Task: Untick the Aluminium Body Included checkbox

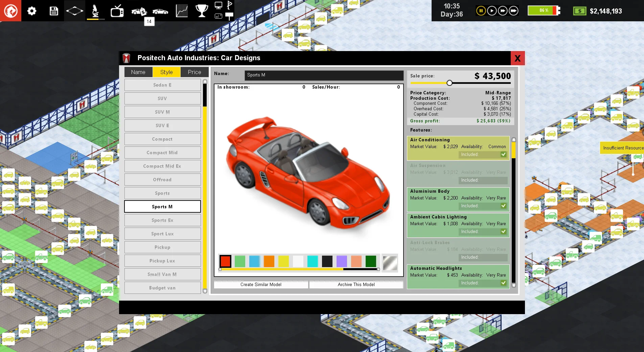Action: tap(504, 206)
